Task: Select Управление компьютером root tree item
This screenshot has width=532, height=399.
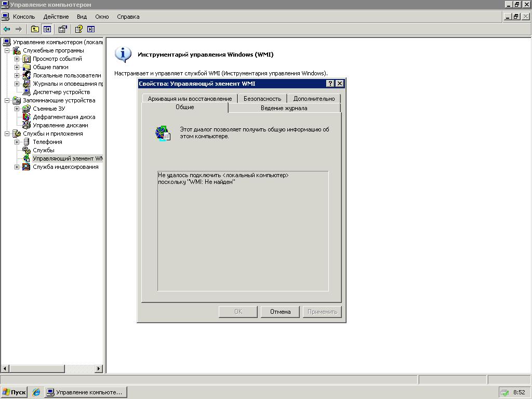Action: (58, 42)
